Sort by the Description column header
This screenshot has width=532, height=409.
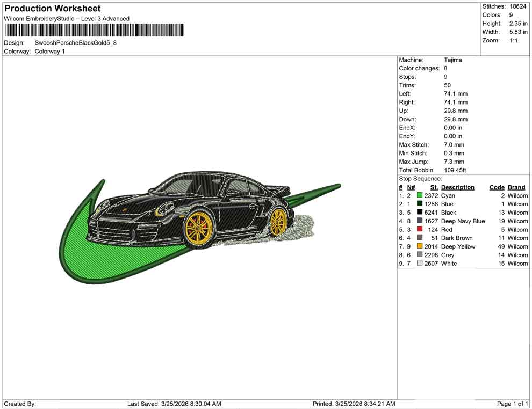point(458,187)
